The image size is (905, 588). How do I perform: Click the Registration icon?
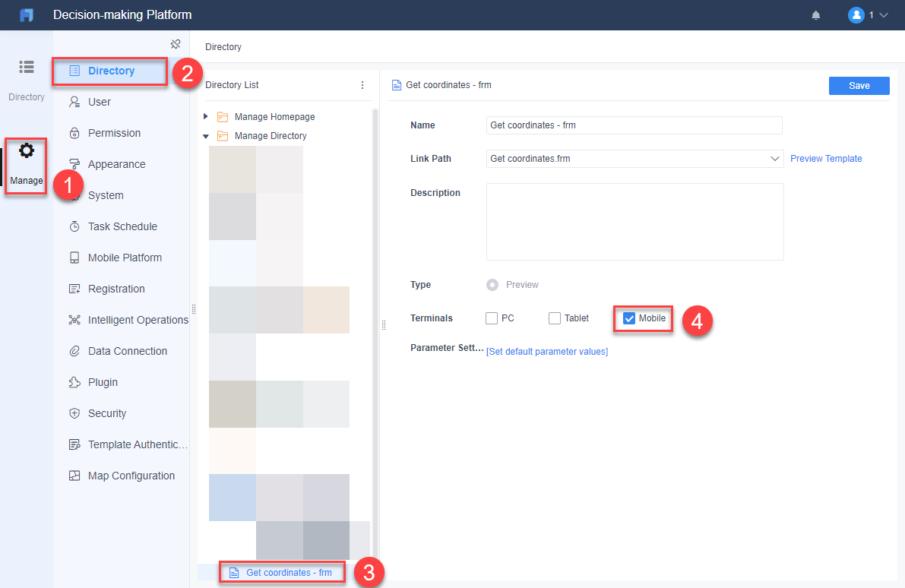click(74, 289)
